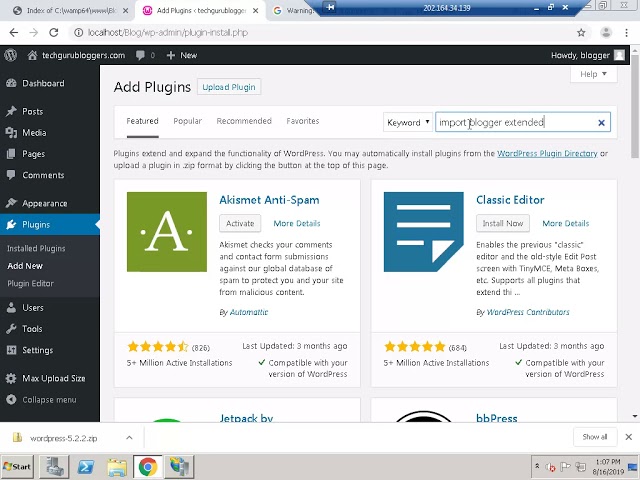This screenshot has width=640, height=480.
Task: Open WordPress Contributors author link
Action: pos(528,312)
